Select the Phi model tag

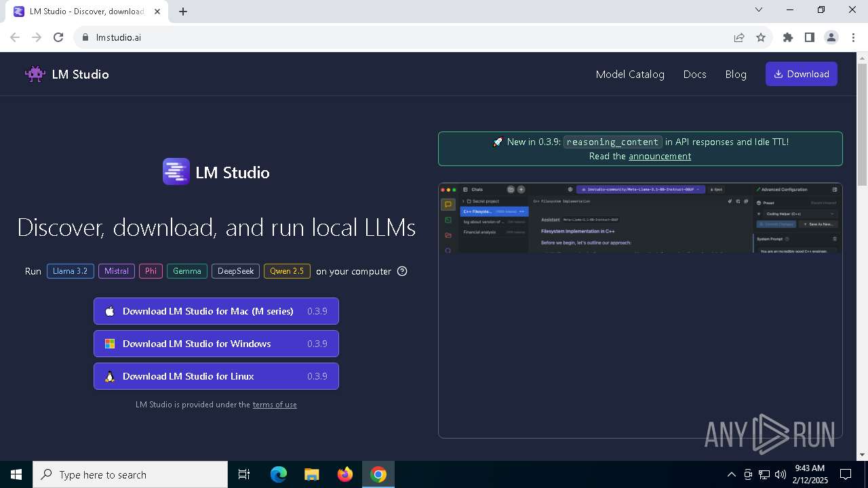click(x=151, y=271)
